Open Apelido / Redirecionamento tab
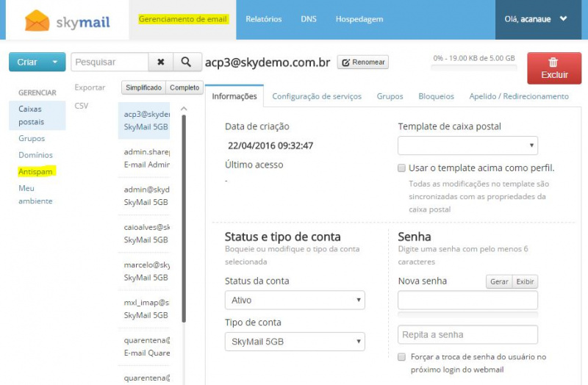This screenshot has height=385, width=588. (519, 96)
